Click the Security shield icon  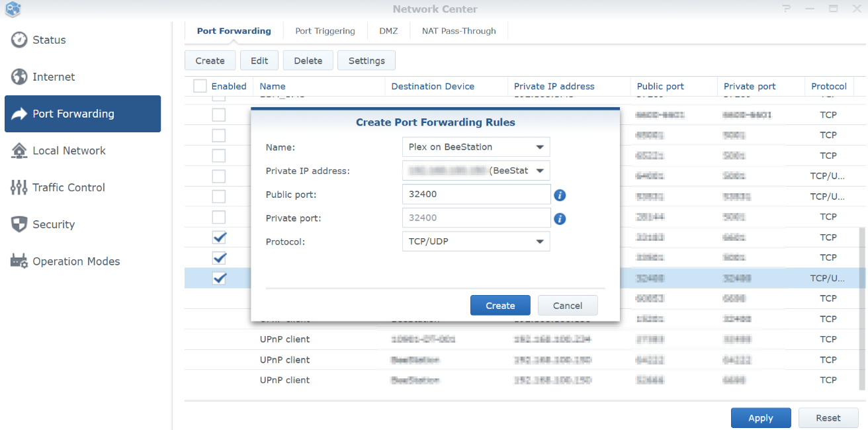tap(19, 224)
